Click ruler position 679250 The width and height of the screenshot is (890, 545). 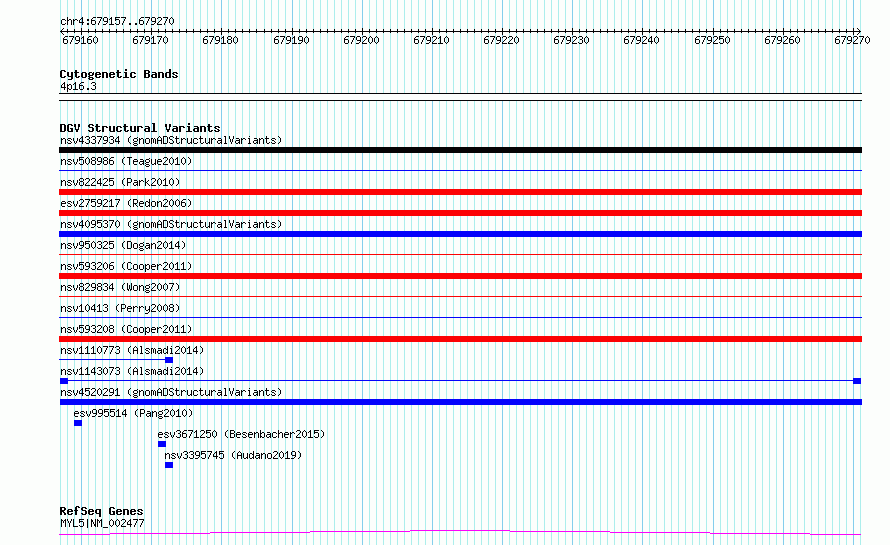(x=712, y=40)
